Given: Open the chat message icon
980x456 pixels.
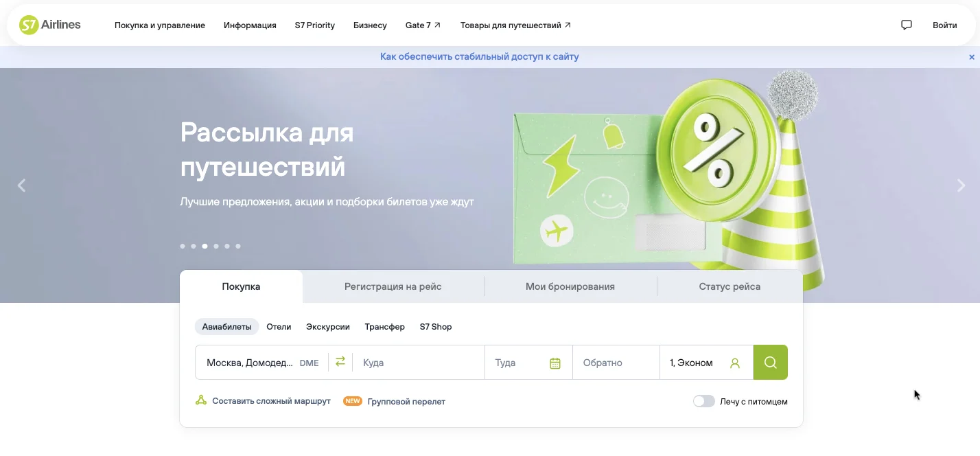Looking at the screenshot, I should point(907,25).
